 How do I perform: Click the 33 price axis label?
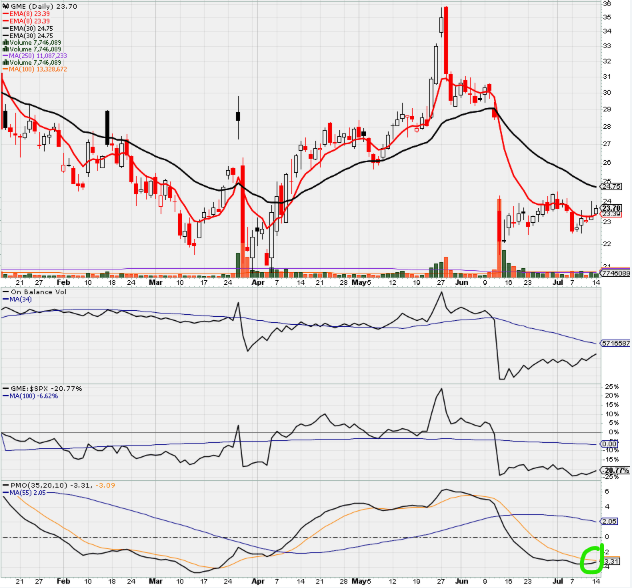coord(606,46)
